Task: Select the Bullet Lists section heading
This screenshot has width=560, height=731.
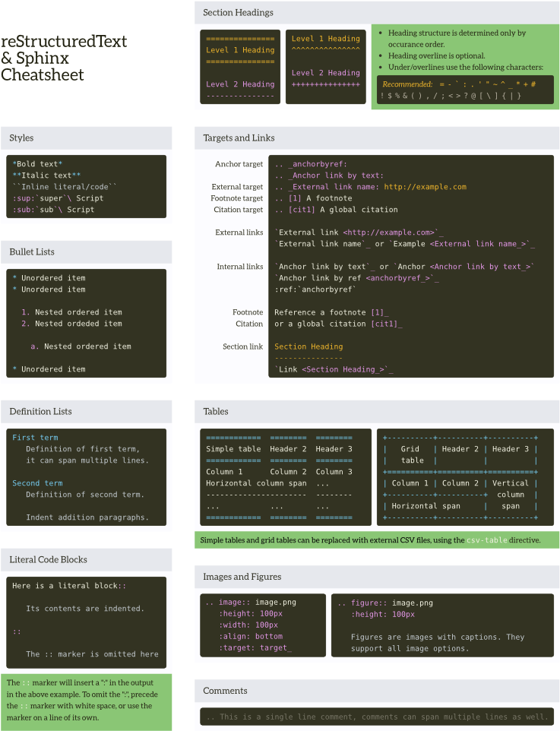Action: pyautogui.click(x=32, y=252)
